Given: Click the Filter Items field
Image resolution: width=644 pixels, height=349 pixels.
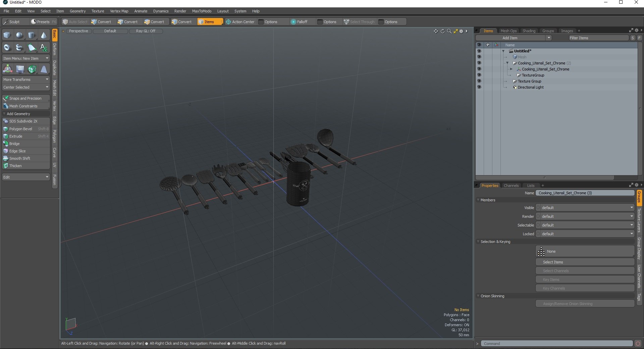Looking at the screenshot, I should [598, 38].
